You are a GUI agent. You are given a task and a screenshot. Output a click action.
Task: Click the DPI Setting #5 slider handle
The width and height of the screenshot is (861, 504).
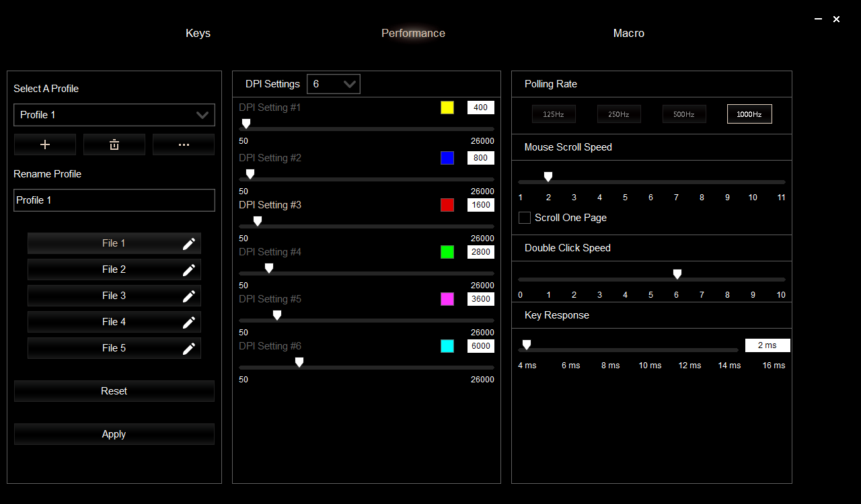click(x=277, y=315)
